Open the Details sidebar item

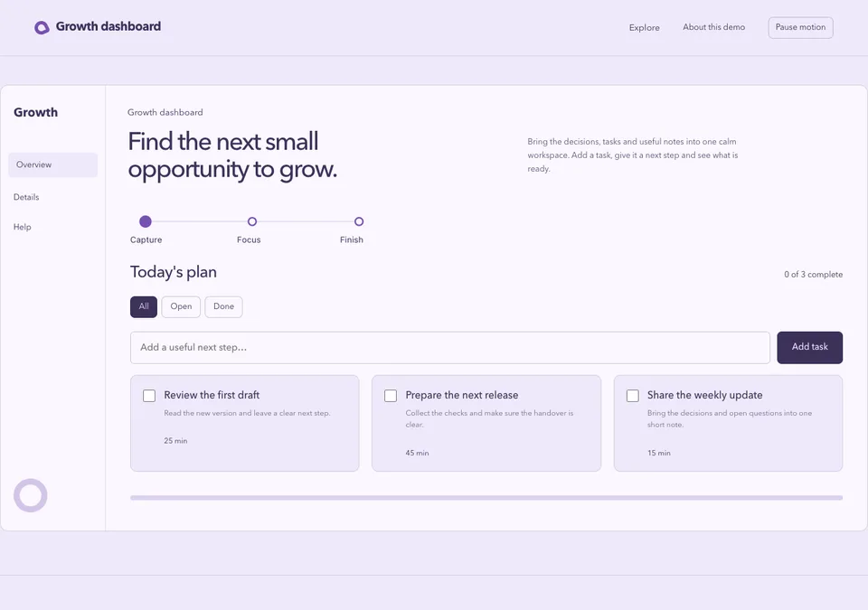[26, 197]
